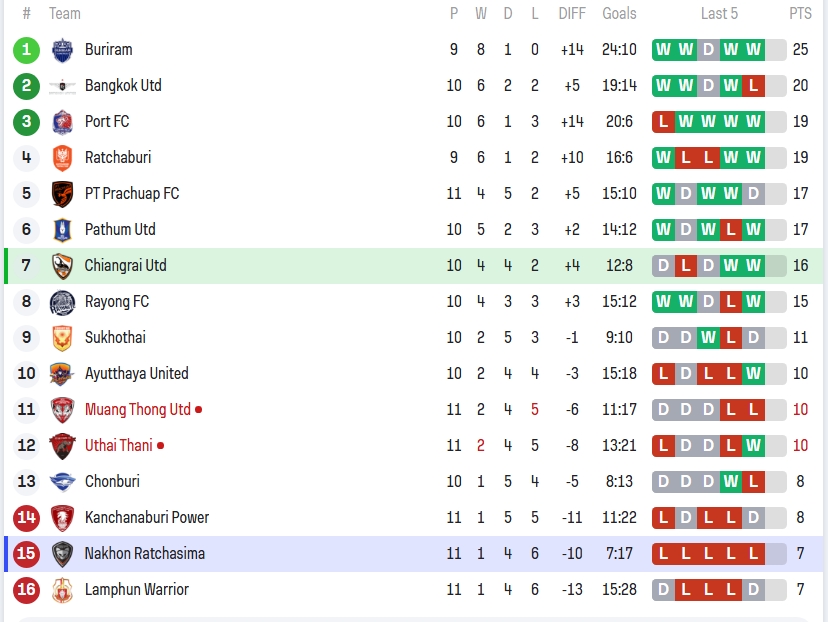This screenshot has width=828, height=622.
Task: Sort table by PTS column header
Action: pyautogui.click(x=800, y=13)
